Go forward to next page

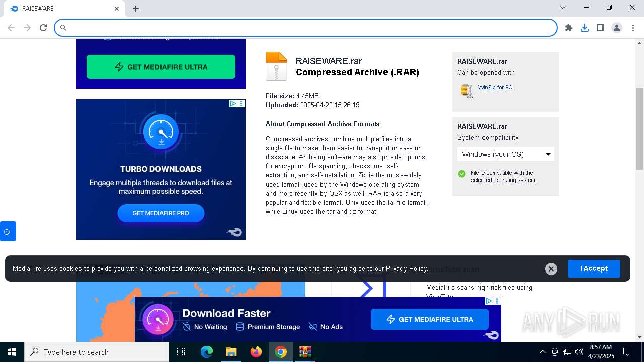(x=27, y=28)
